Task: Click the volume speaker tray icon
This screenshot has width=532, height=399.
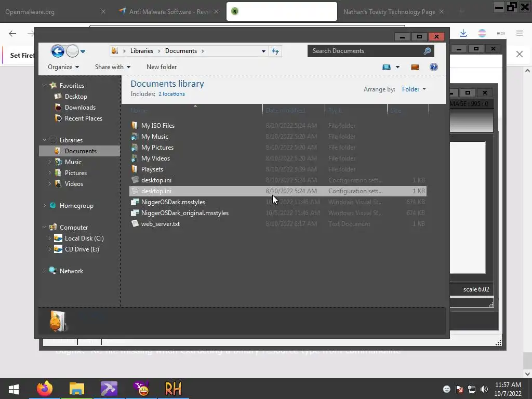Action: tap(484, 389)
